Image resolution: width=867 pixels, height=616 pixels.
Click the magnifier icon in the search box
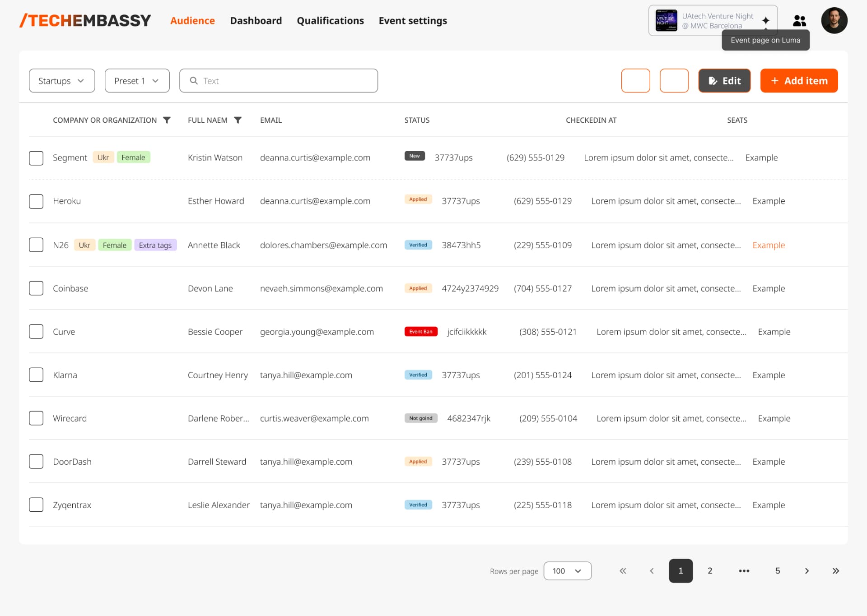click(194, 81)
